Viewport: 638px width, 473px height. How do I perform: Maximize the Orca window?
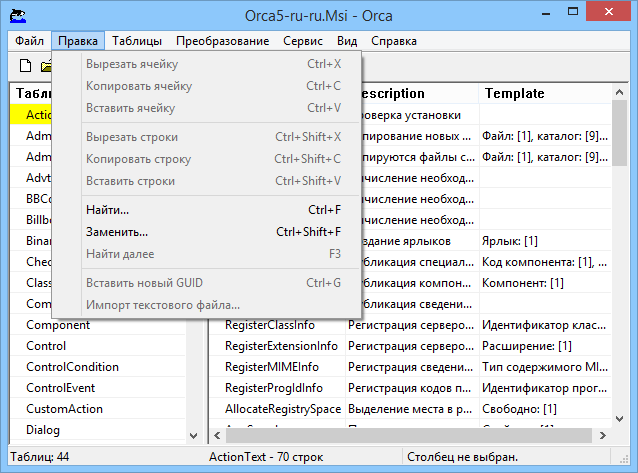[x=573, y=12]
